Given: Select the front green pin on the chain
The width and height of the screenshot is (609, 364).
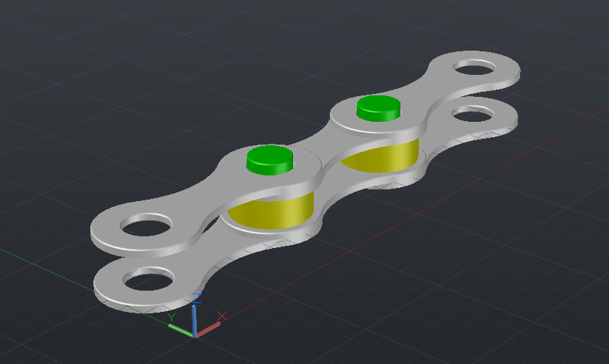Looking at the screenshot, I should click(270, 160).
